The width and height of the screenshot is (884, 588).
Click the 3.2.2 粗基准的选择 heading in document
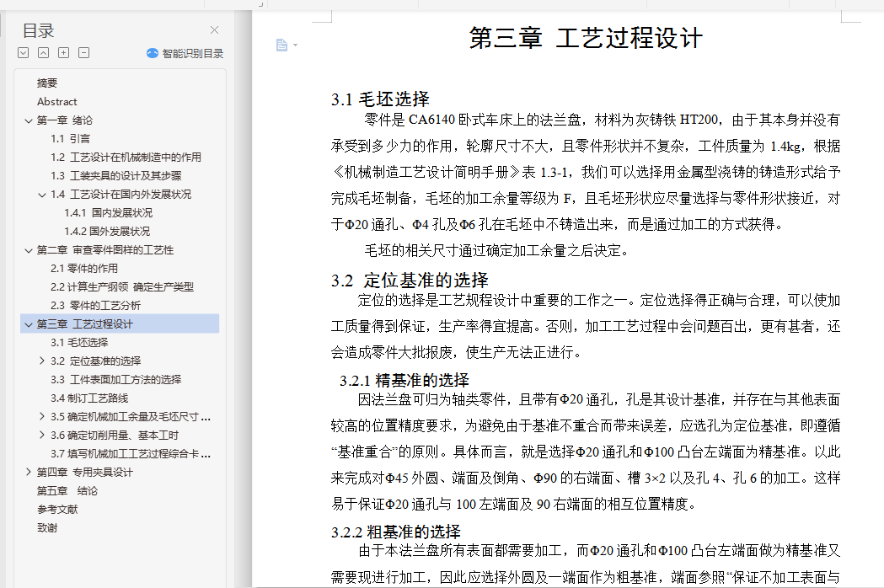396,532
